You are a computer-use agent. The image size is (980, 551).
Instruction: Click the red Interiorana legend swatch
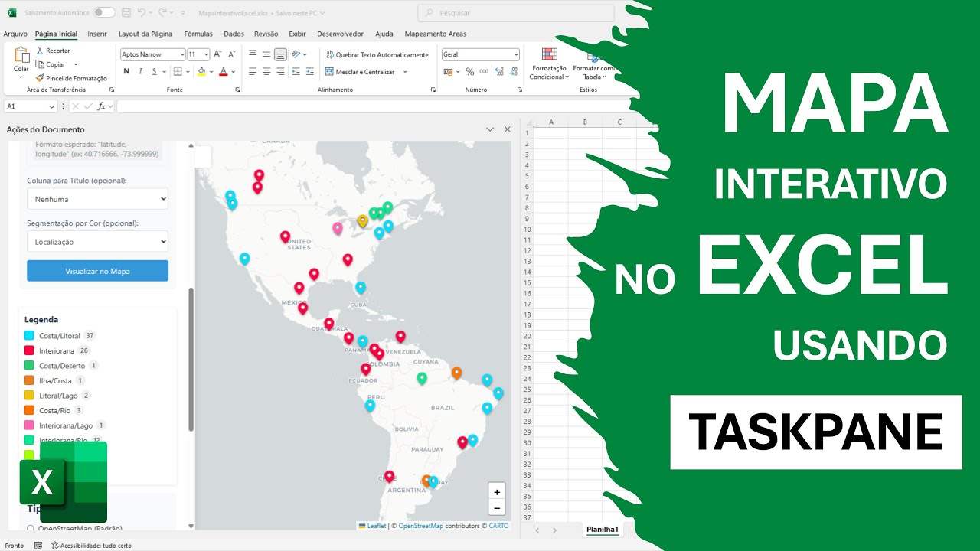click(x=29, y=350)
